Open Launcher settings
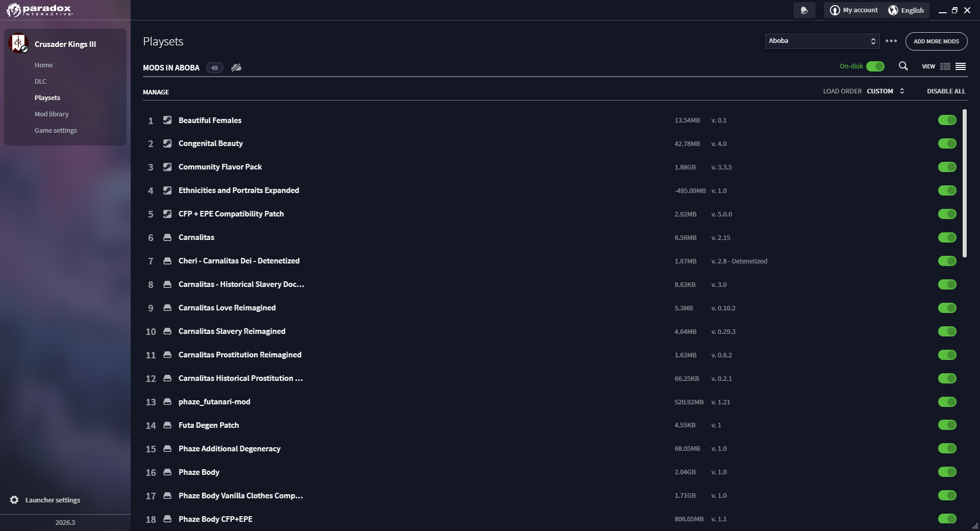This screenshot has height=531, width=980. tap(53, 500)
